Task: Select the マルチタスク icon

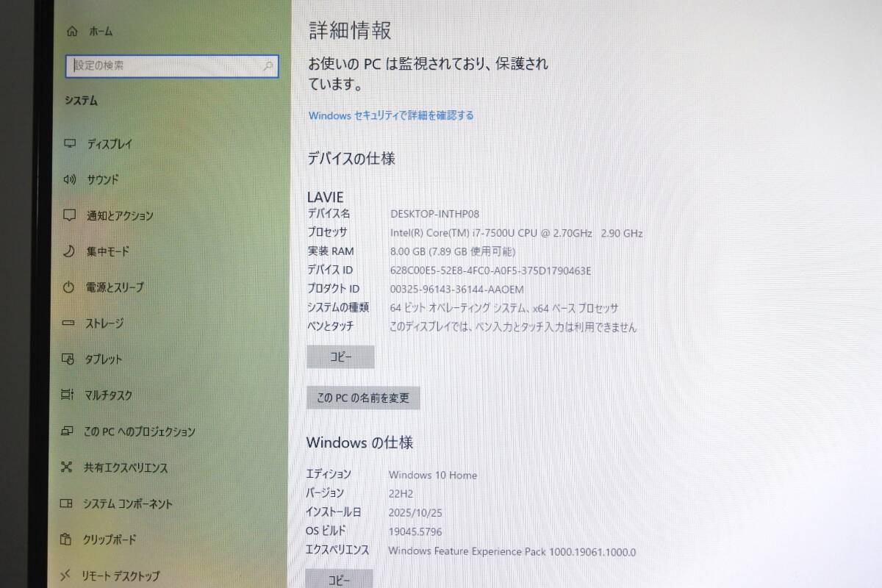Action: click(x=68, y=395)
